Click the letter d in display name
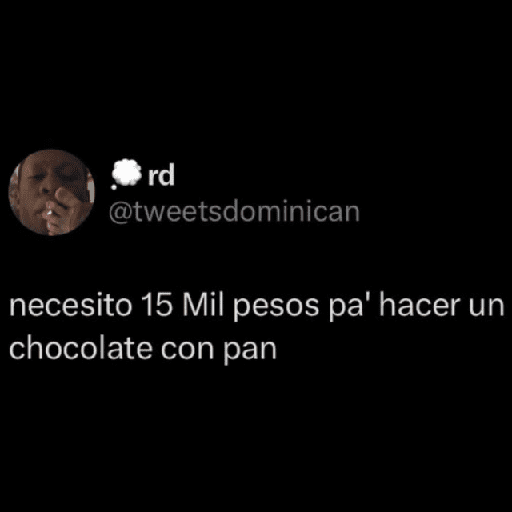The height and width of the screenshot is (512, 512). 167,175
